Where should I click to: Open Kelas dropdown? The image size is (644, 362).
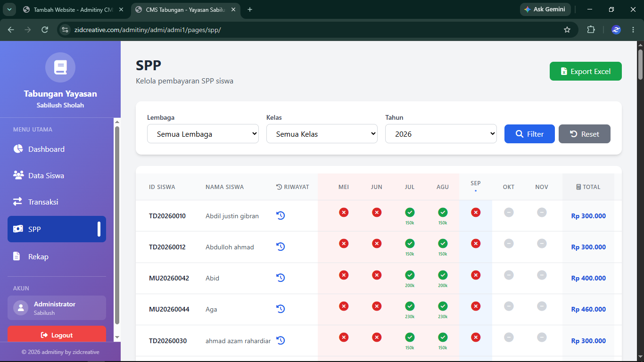tap(322, 134)
